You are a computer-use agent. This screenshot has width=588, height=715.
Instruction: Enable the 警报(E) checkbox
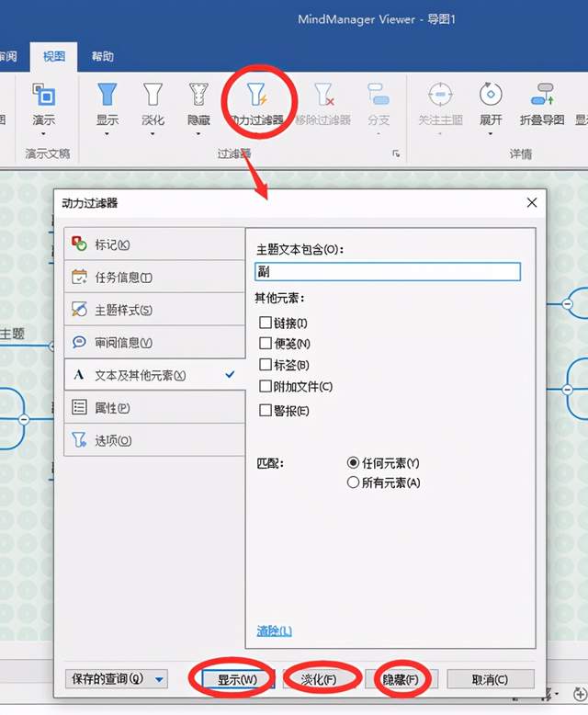(x=266, y=410)
